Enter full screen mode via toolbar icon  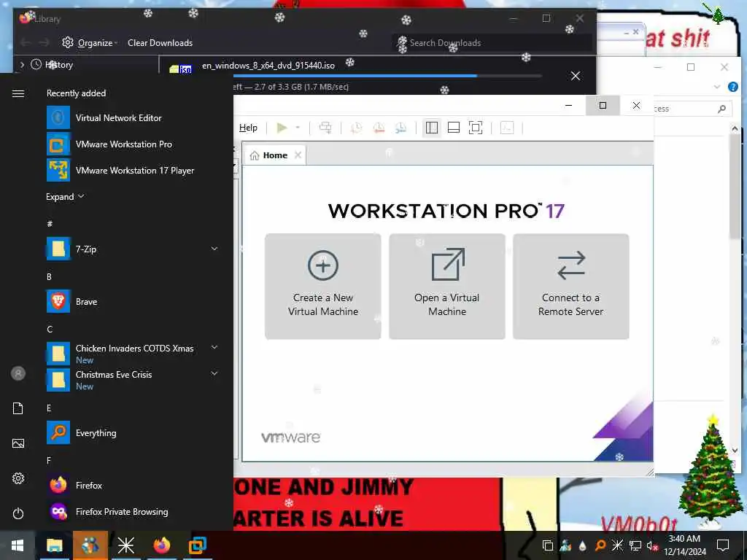click(476, 128)
